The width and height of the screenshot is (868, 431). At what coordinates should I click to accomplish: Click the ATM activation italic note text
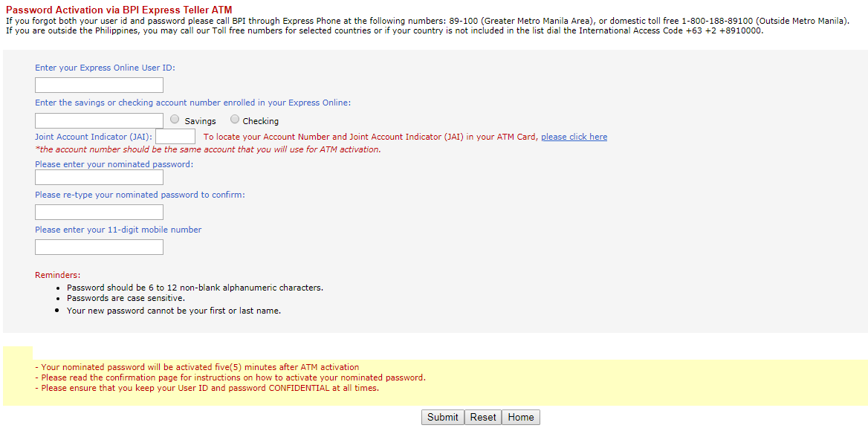210,149
